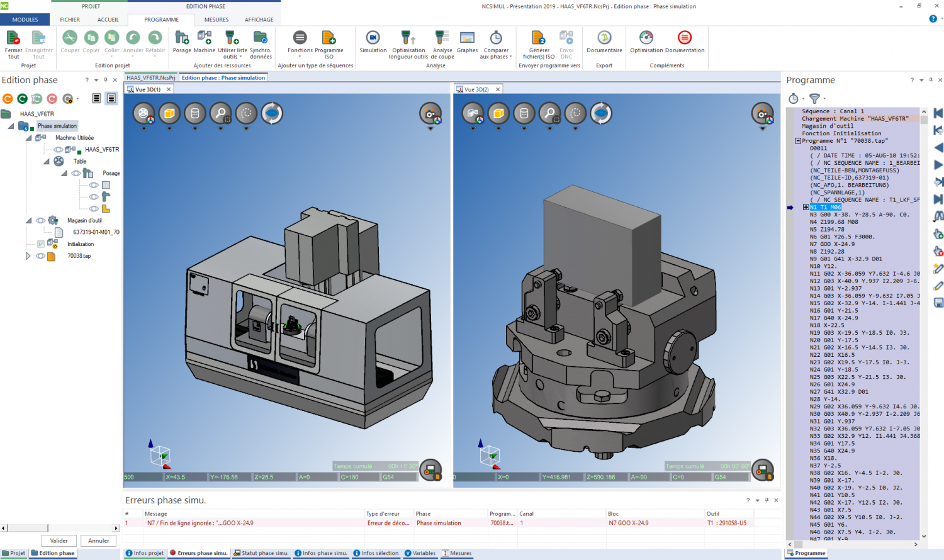Viewport: 944px width, 560px height.
Task: Click Analyse de coupe icon
Action: click(442, 39)
